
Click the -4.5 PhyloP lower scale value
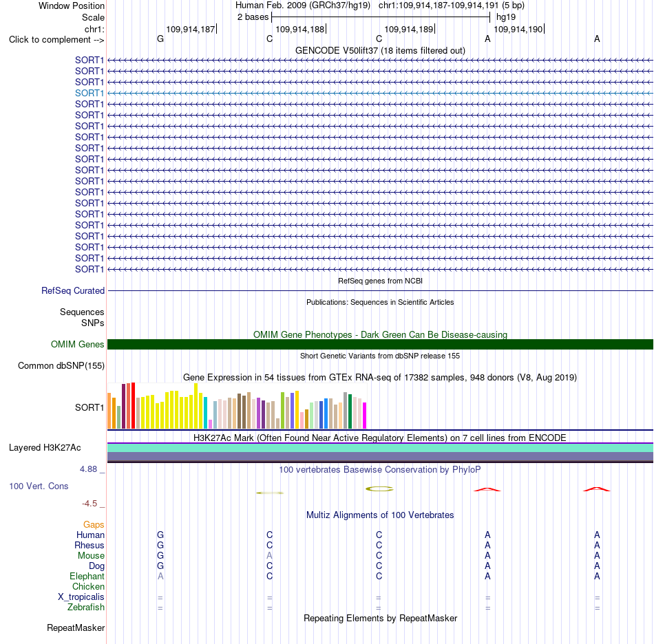89,504
